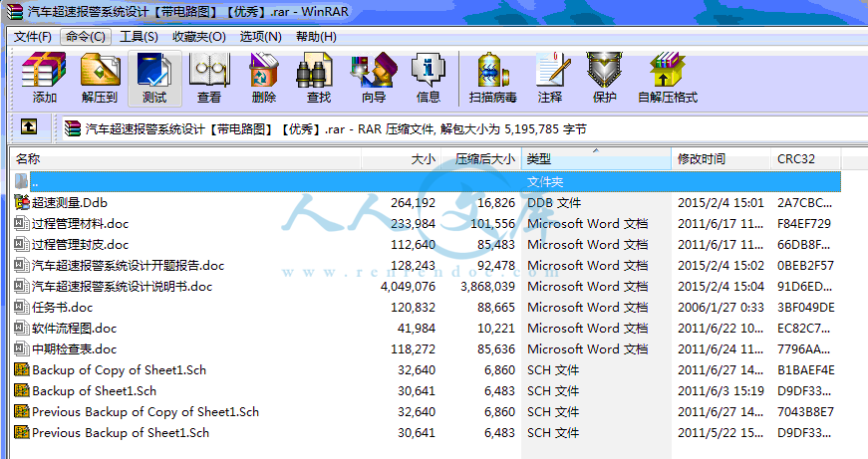Select the file Backup of Sheet1.Sch
The image size is (868, 459).
94,391
